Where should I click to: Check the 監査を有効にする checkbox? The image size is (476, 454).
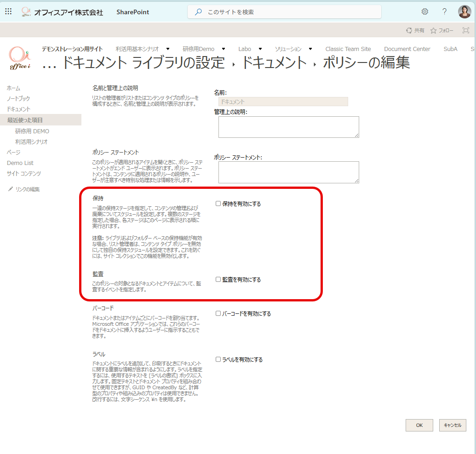(218, 279)
